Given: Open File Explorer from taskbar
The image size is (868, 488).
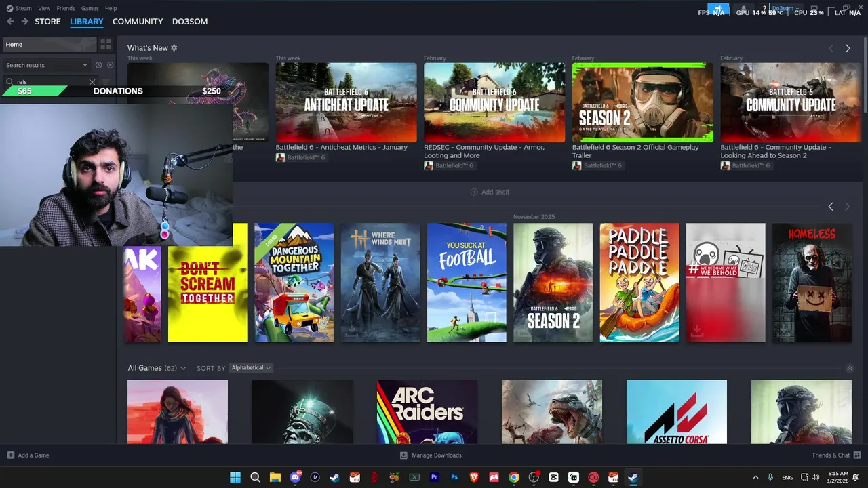Looking at the screenshot, I should (x=275, y=477).
